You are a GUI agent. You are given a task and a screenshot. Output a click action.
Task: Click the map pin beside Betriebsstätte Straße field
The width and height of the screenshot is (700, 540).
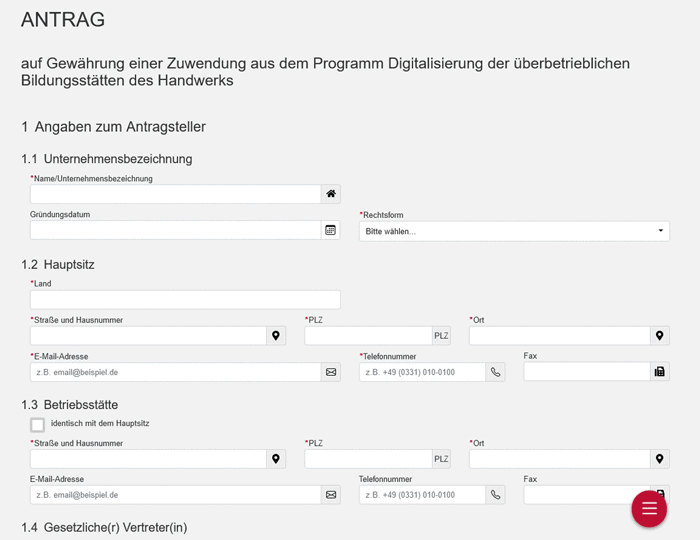pyautogui.click(x=276, y=459)
